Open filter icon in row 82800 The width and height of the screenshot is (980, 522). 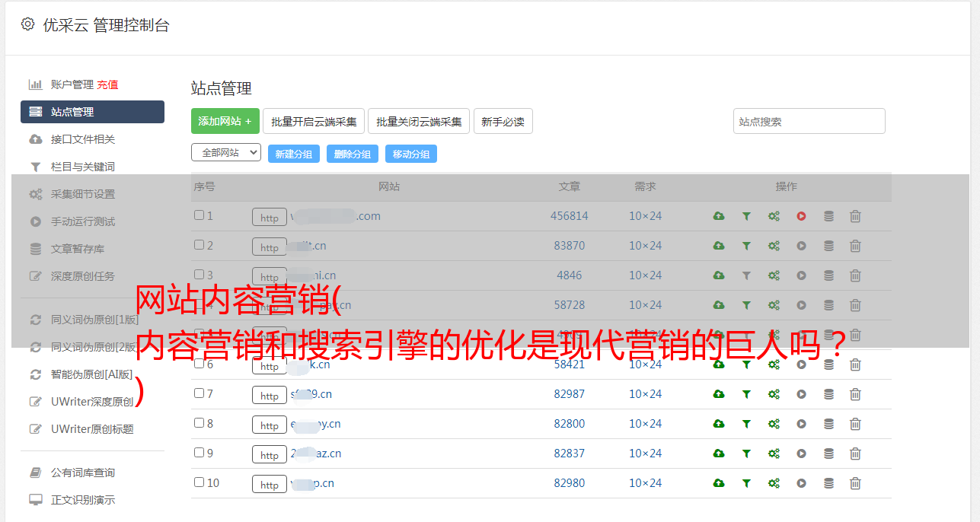746,424
